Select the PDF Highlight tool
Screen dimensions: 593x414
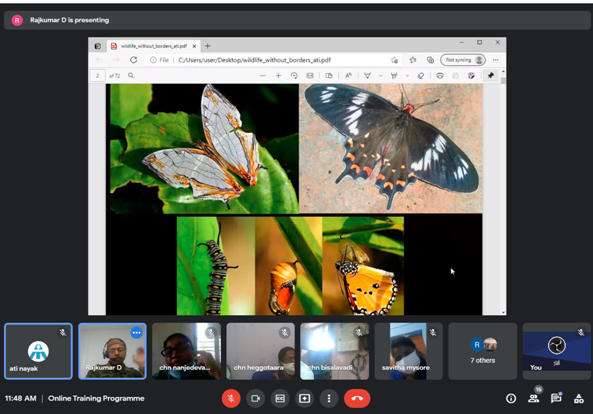point(394,76)
